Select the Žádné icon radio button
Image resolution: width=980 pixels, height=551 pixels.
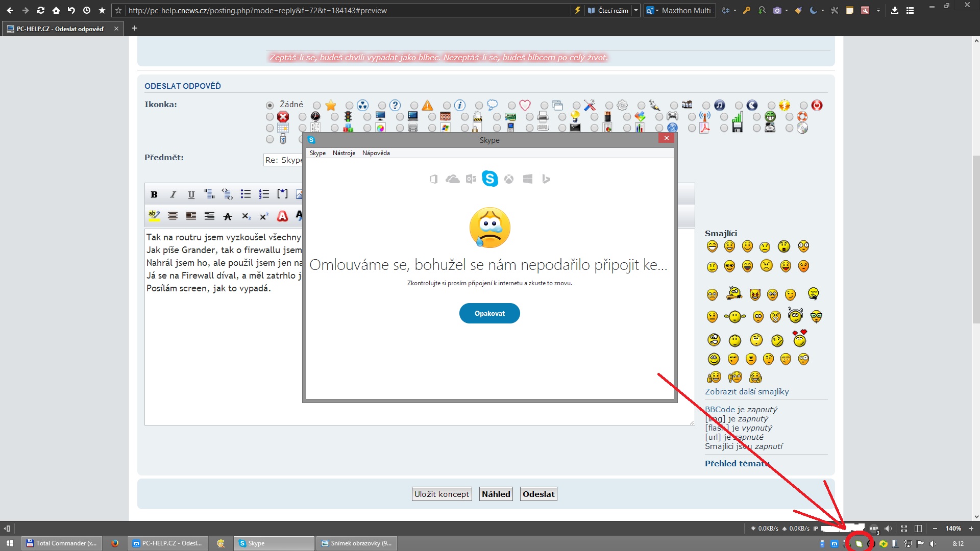tap(270, 105)
